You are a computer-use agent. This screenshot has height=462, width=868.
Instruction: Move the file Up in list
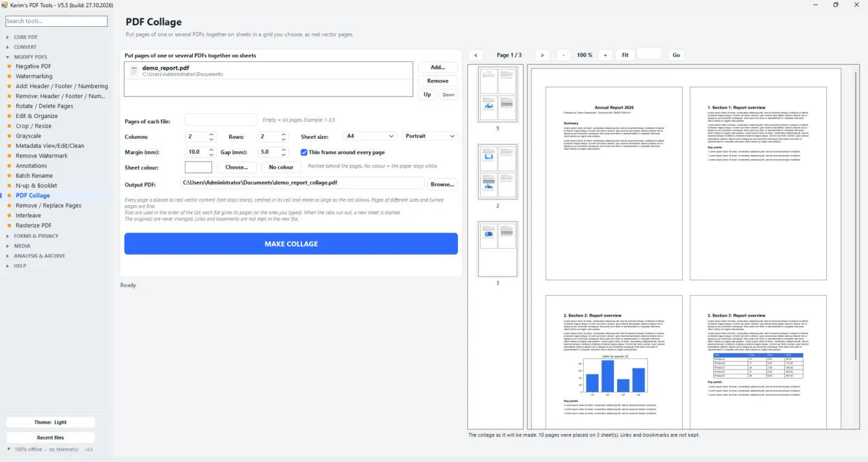(427, 95)
